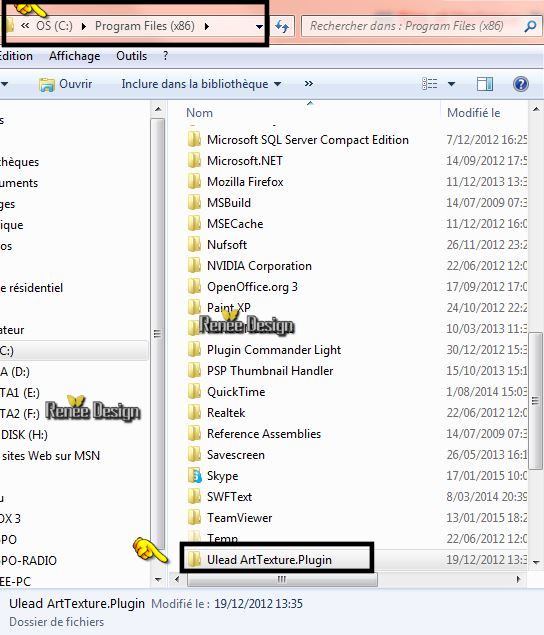544x635 pixels.
Task: Select the Realtek folder icon
Action: tap(194, 413)
